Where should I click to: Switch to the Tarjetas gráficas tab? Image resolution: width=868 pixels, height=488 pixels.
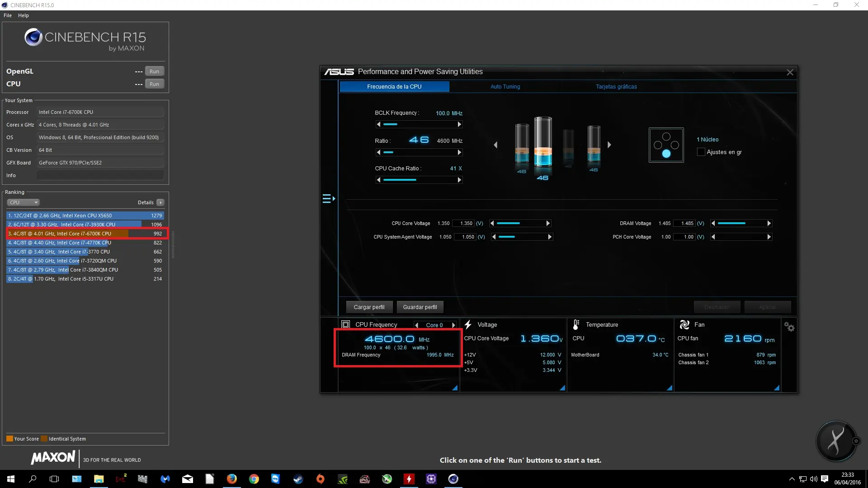click(x=616, y=86)
